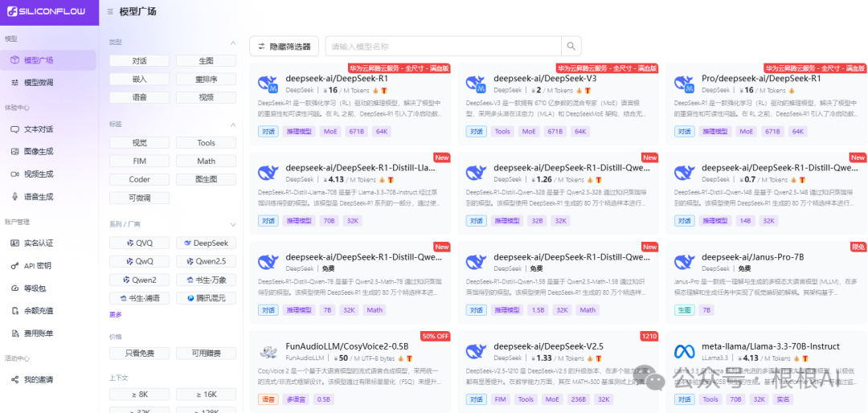Viewport: 868px width, 413px height.
Task: Click whale logo on DeepSeek-R1-Distill-Lla card
Action: coord(268,172)
